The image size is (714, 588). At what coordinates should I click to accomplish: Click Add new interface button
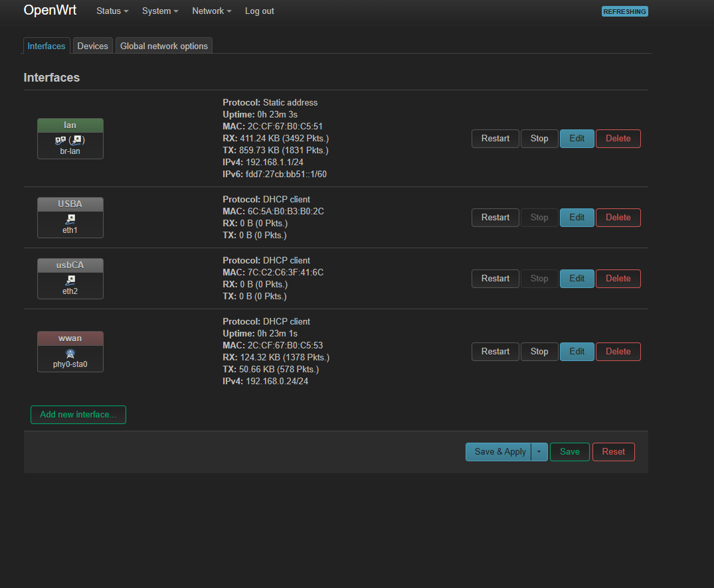(78, 415)
